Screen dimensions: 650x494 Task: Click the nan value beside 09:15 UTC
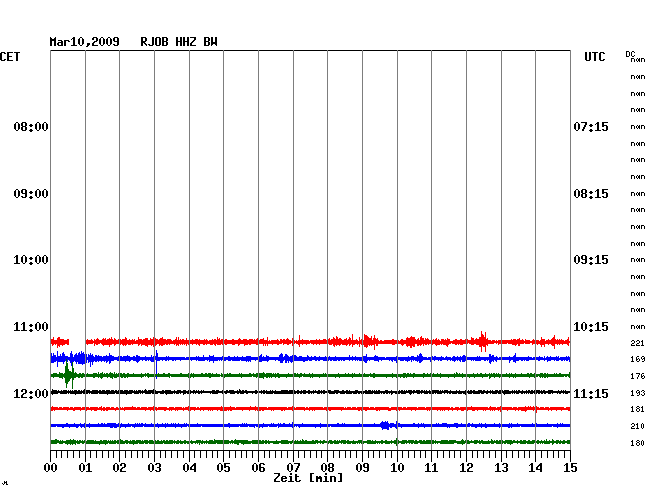[x=638, y=260]
